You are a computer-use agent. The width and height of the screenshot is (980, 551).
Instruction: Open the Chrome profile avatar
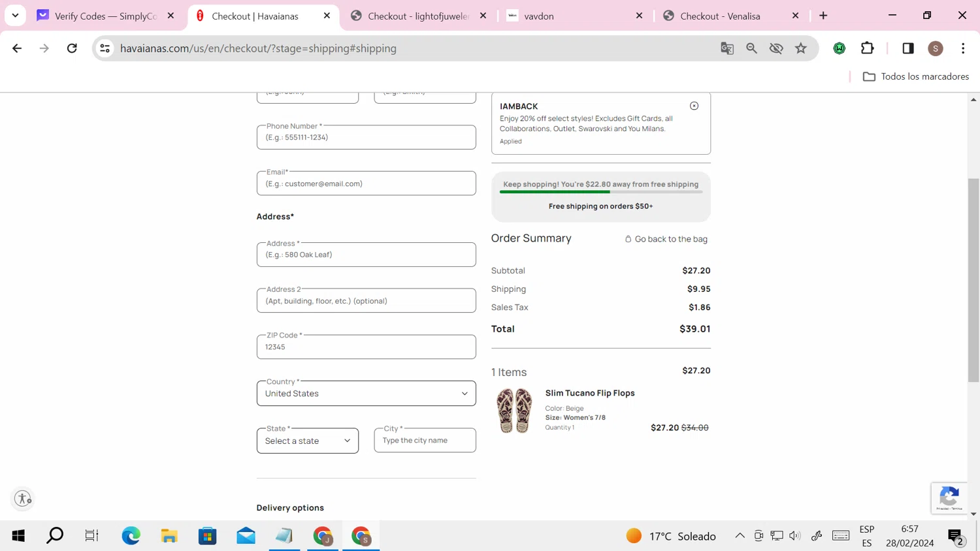tap(936, 48)
